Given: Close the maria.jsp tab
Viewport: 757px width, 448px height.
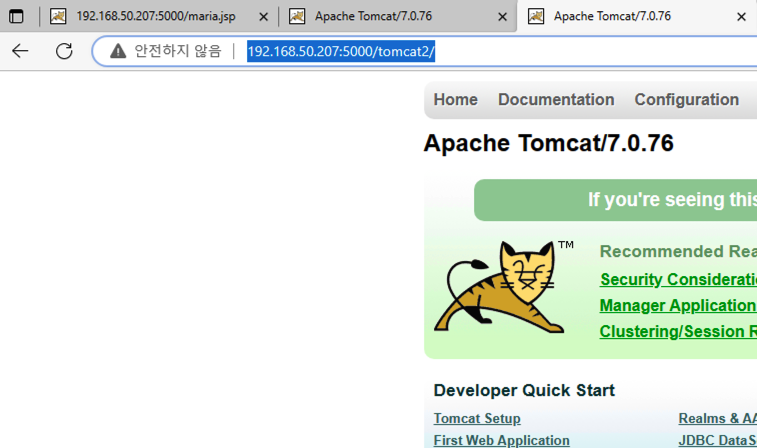Looking at the screenshot, I should (x=263, y=17).
